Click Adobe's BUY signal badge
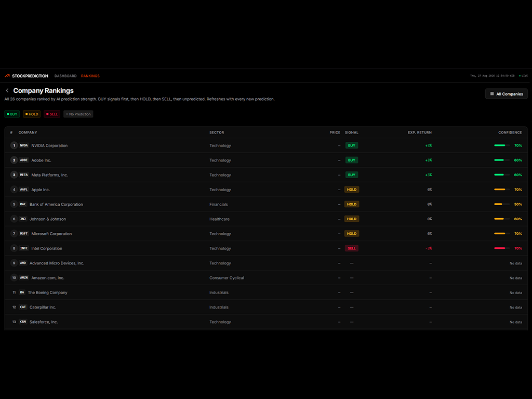The width and height of the screenshot is (532, 399). pos(352,160)
